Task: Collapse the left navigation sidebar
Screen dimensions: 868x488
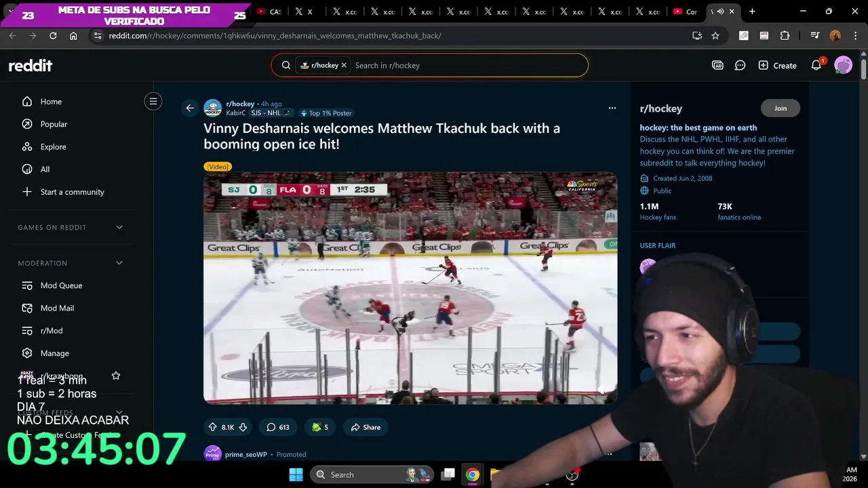Action: pyautogui.click(x=153, y=102)
